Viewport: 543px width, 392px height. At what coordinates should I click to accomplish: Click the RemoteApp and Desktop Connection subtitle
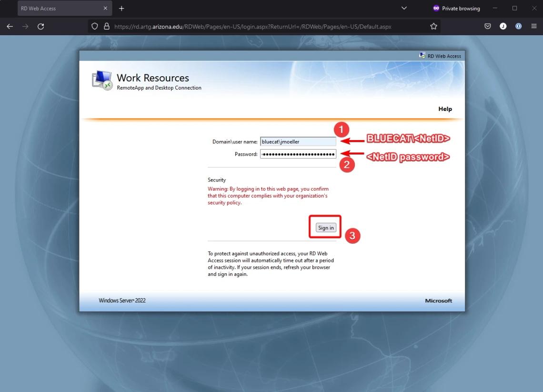(x=159, y=88)
